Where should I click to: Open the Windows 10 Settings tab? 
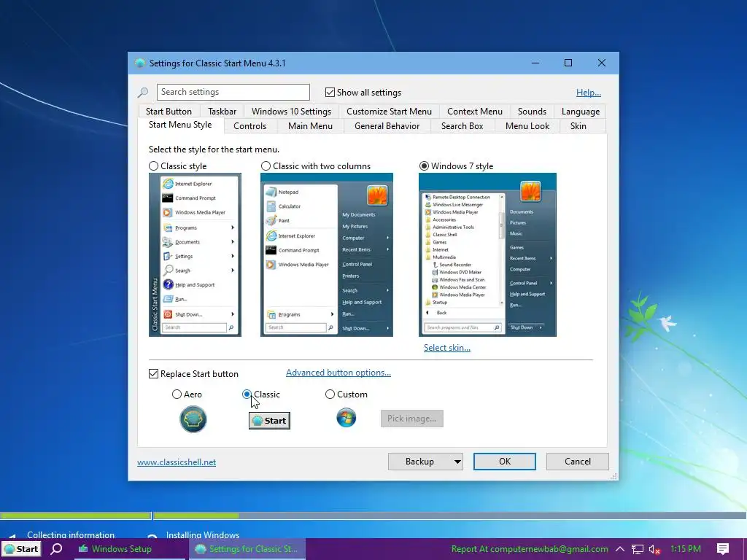click(291, 112)
